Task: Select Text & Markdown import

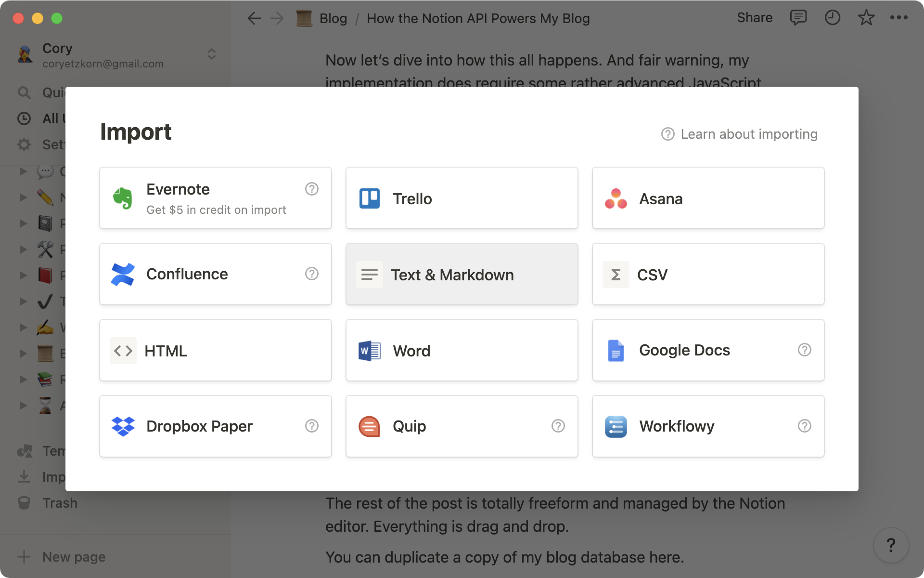Action: (x=462, y=274)
